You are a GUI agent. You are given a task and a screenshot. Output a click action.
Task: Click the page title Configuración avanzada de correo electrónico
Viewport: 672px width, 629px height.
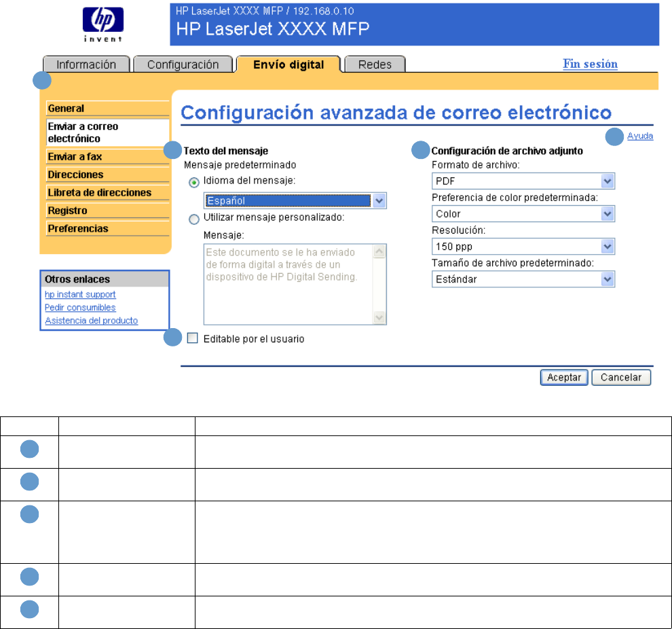pyautogui.click(x=396, y=113)
